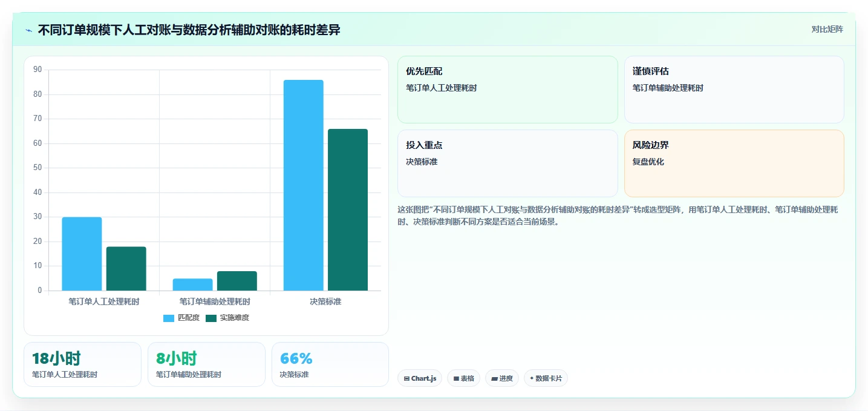The image size is (868, 411).
Task: Click the description paragraph under the matrix
Action: click(x=618, y=215)
